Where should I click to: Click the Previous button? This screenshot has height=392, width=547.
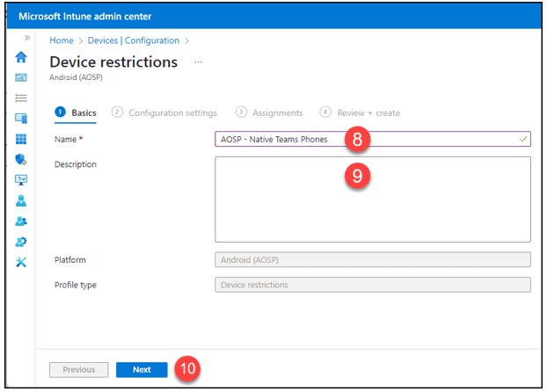click(x=79, y=370)
